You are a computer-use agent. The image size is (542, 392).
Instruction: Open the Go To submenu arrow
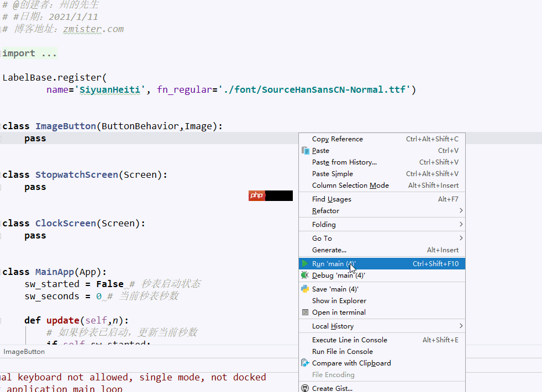pos(461,239)
